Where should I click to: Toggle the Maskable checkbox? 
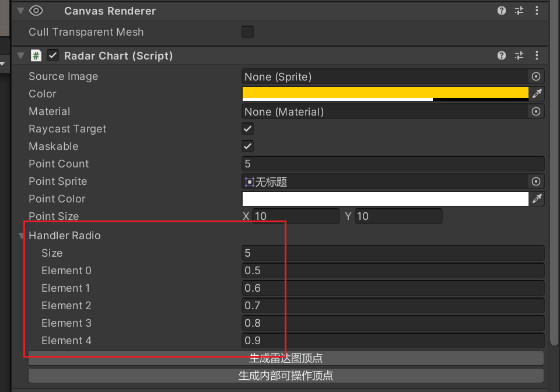pyautogui.click(x=248, y=146)
